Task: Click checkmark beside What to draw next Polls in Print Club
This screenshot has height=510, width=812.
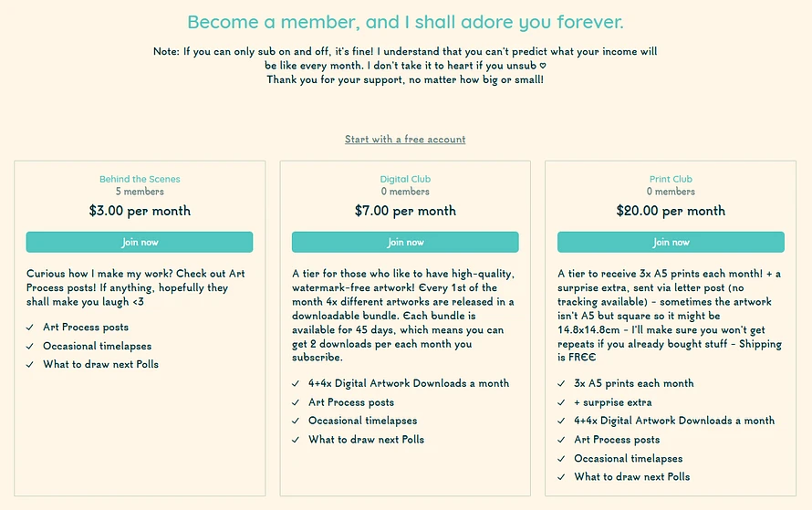Action: point(561,477)
